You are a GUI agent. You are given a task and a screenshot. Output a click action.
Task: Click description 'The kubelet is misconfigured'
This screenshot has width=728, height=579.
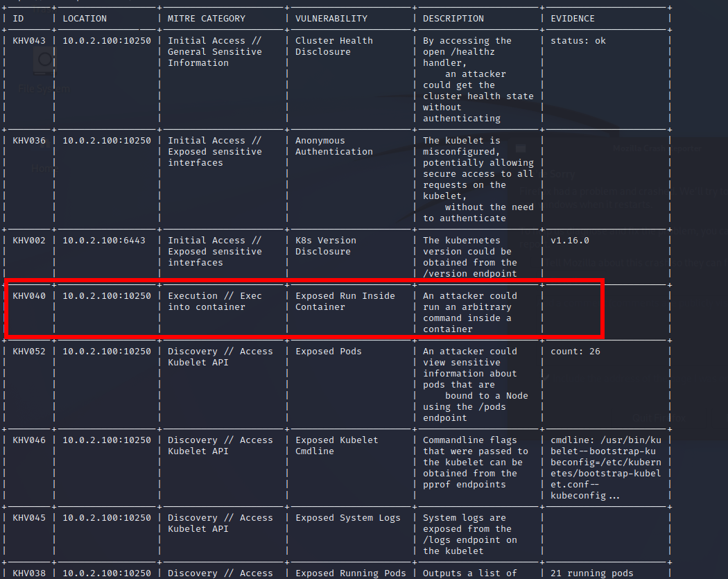point(478,179)
